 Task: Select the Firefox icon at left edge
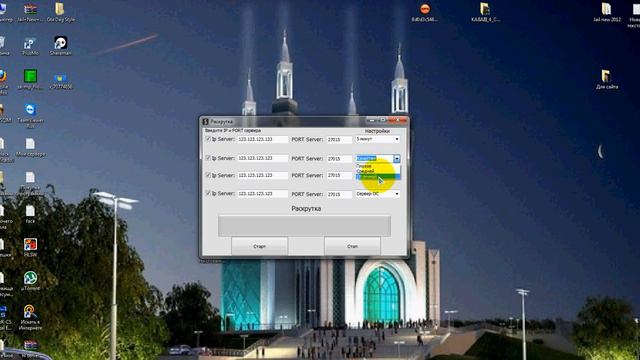(x=2, y=76)
